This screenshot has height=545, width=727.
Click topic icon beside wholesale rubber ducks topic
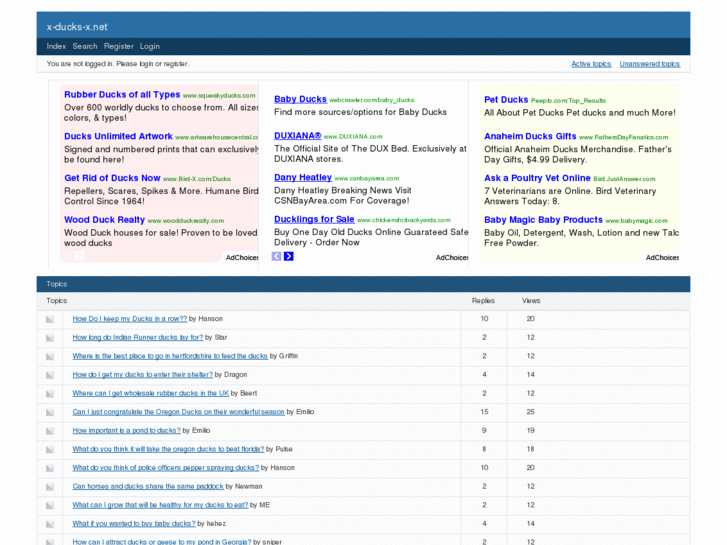(50, 393)
